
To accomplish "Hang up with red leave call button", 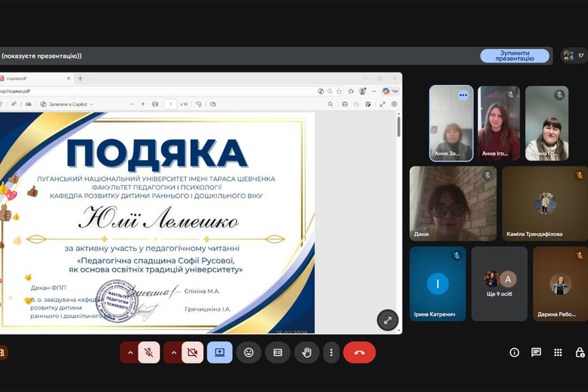I will [x=359, y=353].
